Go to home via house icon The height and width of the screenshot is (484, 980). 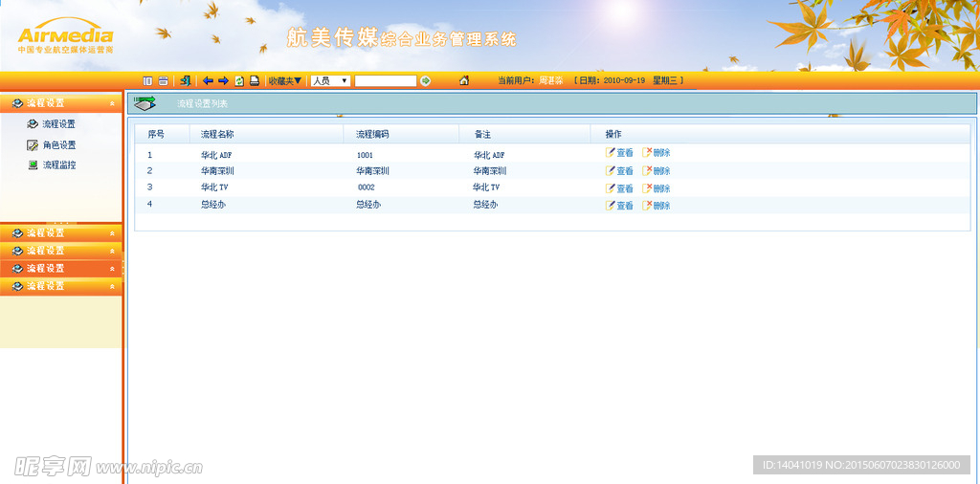(x=464, y=81)
